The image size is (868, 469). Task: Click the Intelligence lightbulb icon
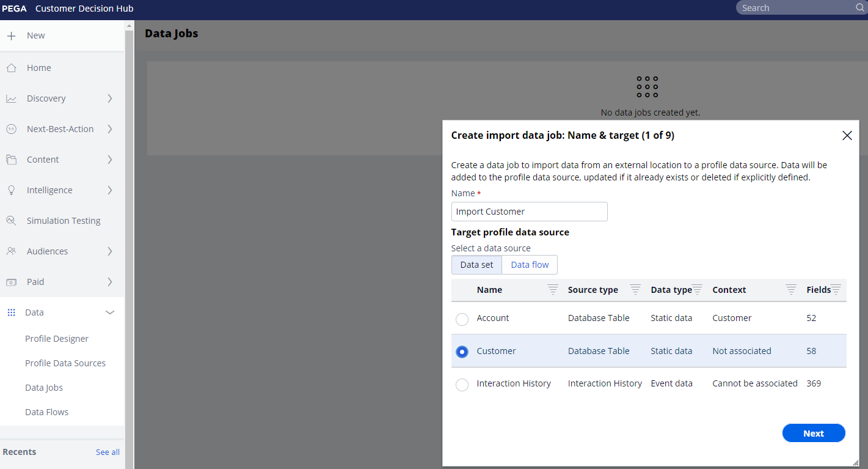tap(11, 190)
